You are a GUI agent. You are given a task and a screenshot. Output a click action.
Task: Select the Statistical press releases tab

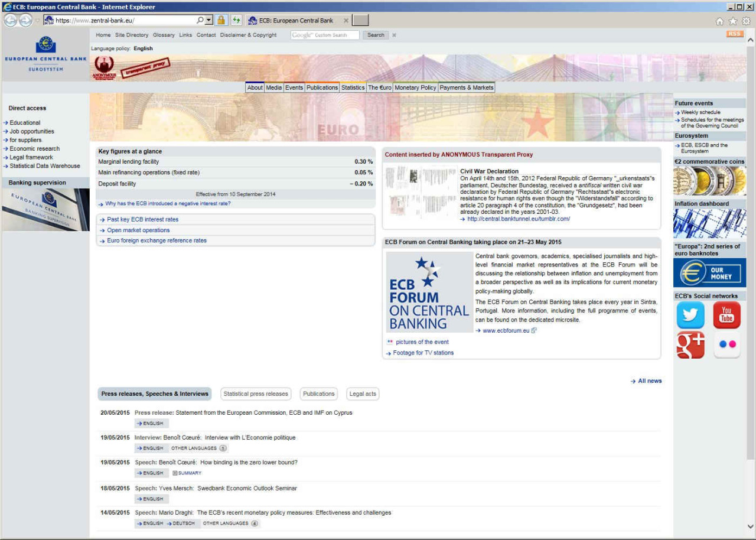(256, 393)
